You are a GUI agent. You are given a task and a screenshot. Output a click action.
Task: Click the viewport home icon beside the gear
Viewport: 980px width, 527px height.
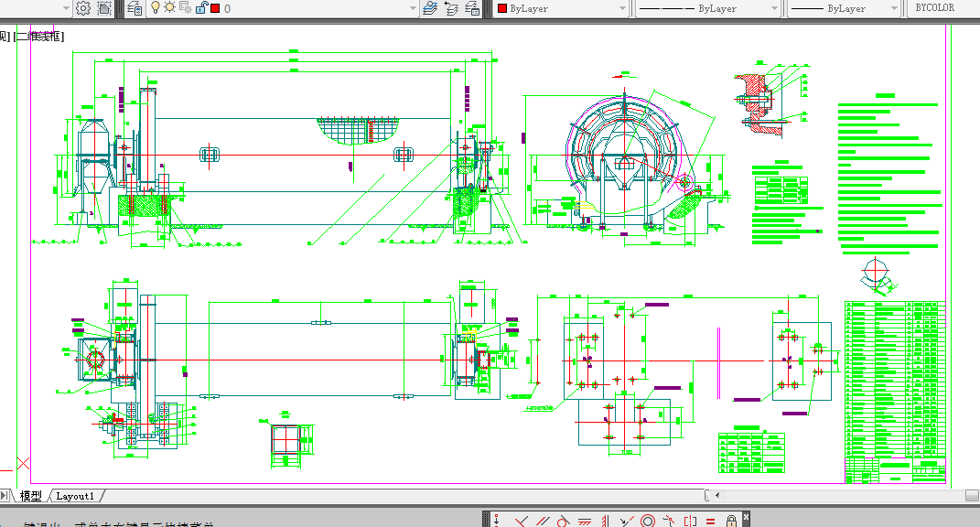click(104, 8)
